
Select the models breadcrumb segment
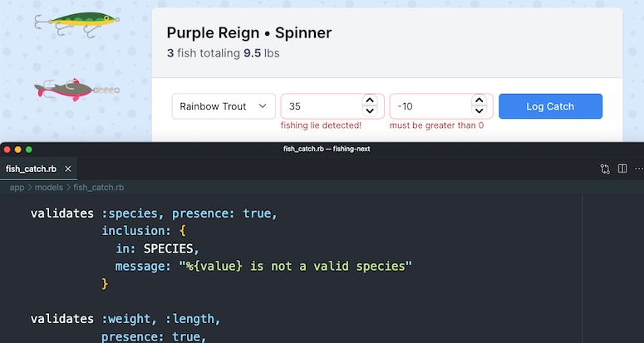pos(49,188)
